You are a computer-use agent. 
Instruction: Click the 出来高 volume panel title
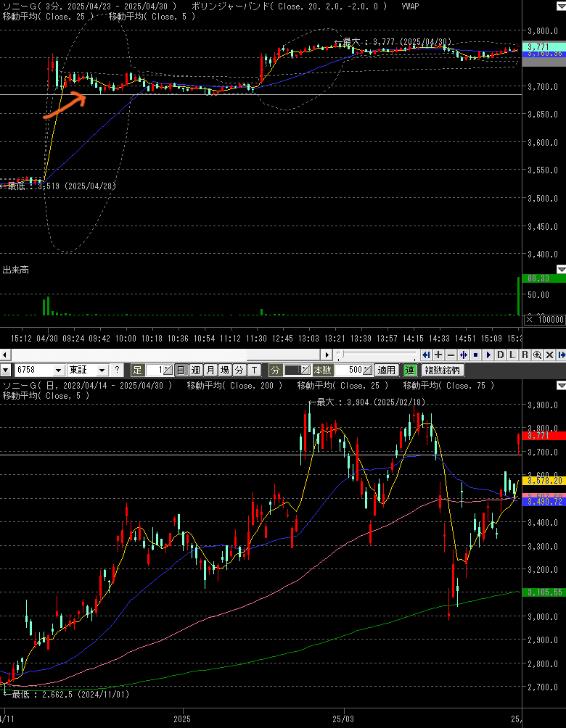coord(16,270)
